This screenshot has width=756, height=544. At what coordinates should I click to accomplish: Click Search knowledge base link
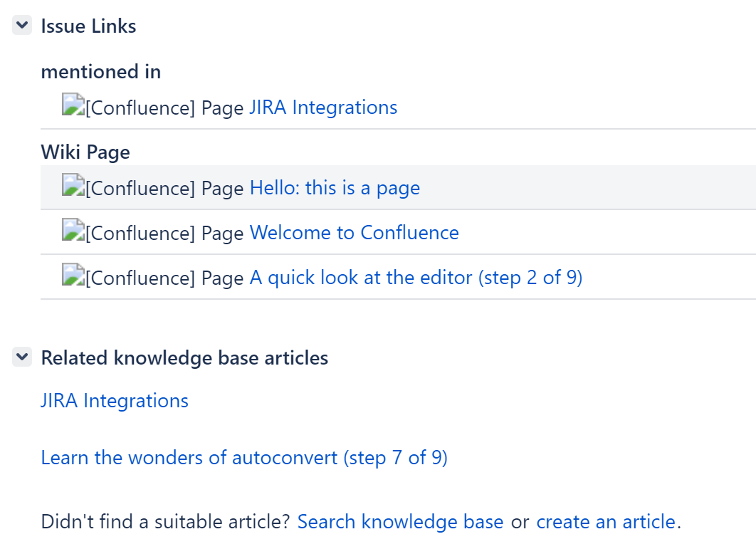pyautogui.click(x=400, y=522)
